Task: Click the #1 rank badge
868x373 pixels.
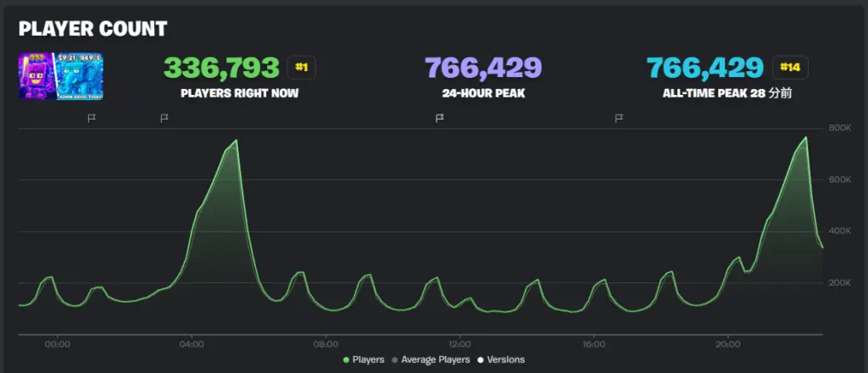Action: click(301, 66)
